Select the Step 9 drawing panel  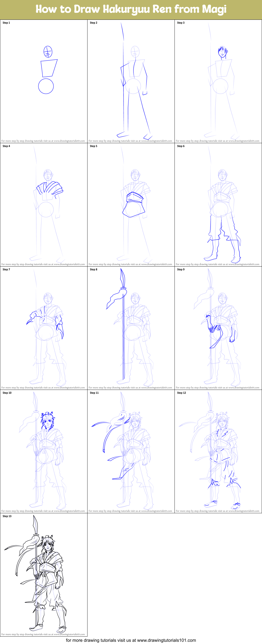pyautogui.click(x=218, y=328)
